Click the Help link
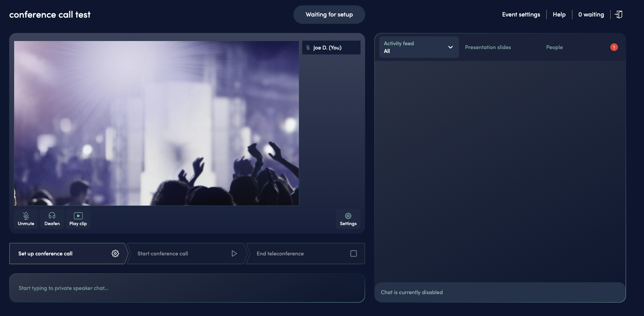 click(x=559, y=15)
